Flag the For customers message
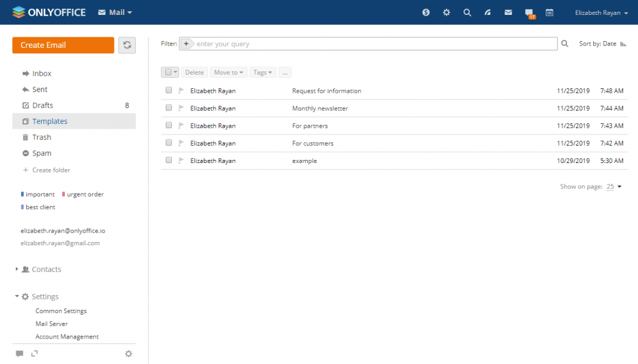 tap(181, 143)
